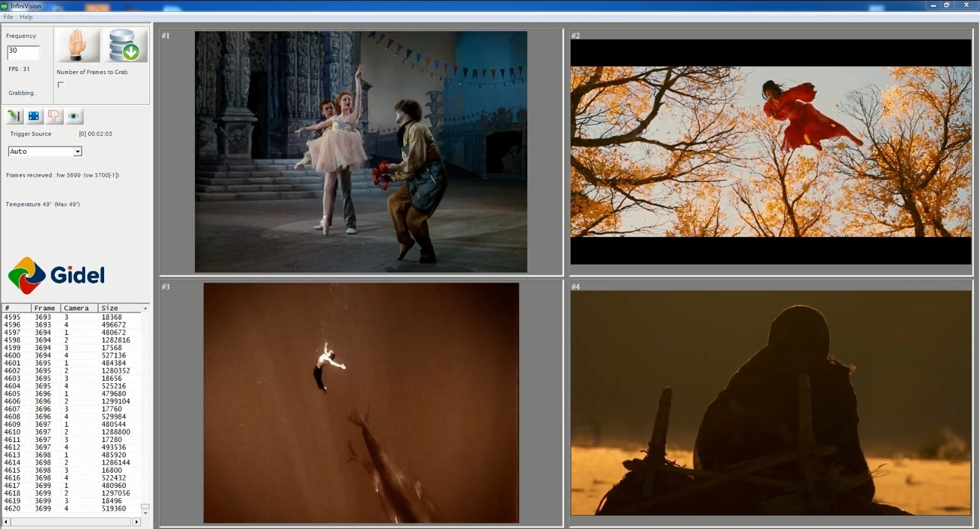Click the size value 484384
The width and height of the screenshot is (980, 529).
coord(114,363)
